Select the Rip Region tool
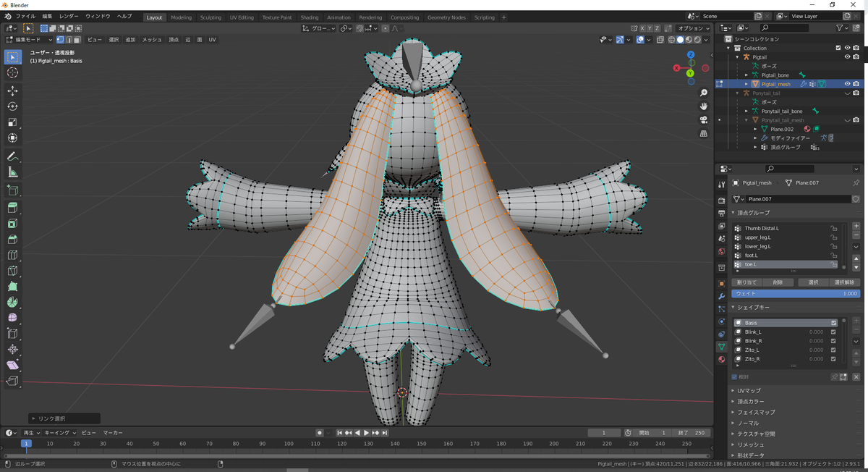The height and width of the screenshot is (472, 868). [x=12, y=382]
